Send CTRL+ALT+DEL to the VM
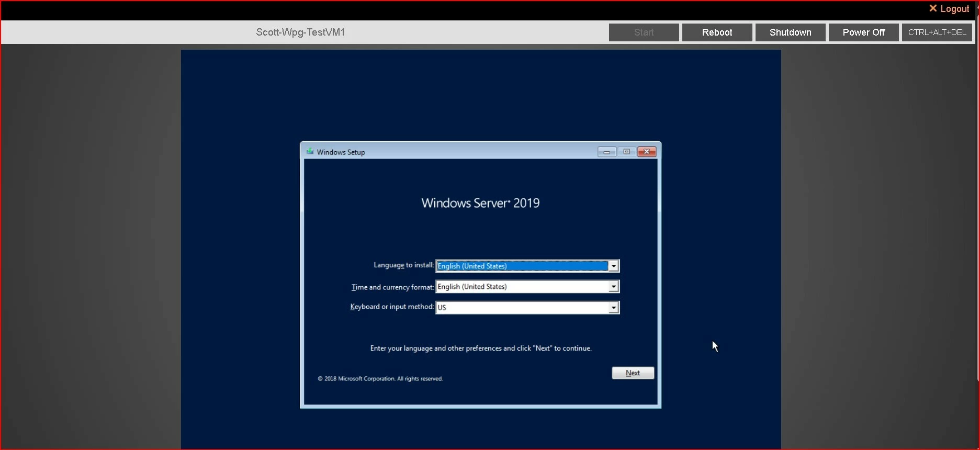This screenshot has height=450, width=980. click(x=937, y=32)
